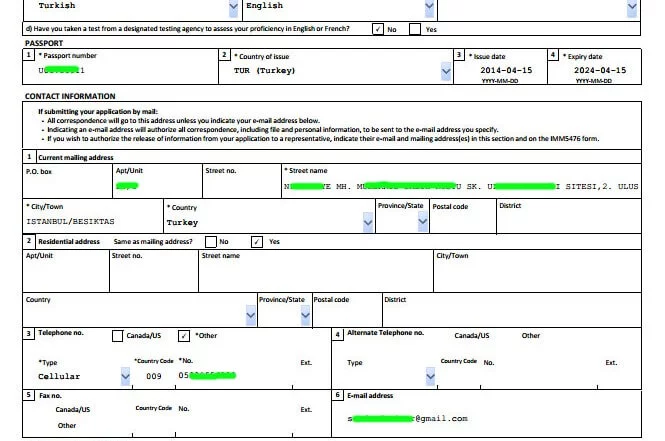
Task: Click telephone Country Code field showing 009
Action: [154, 377]
